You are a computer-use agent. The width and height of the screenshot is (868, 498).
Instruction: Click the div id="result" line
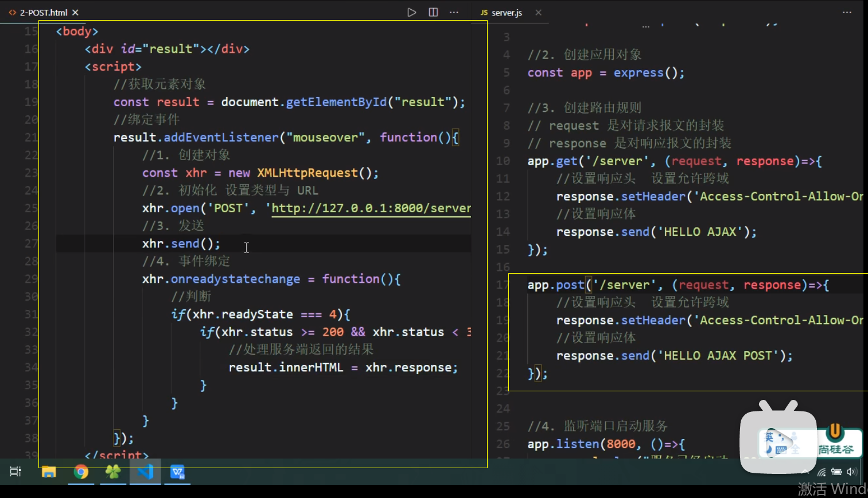point(167,49)
